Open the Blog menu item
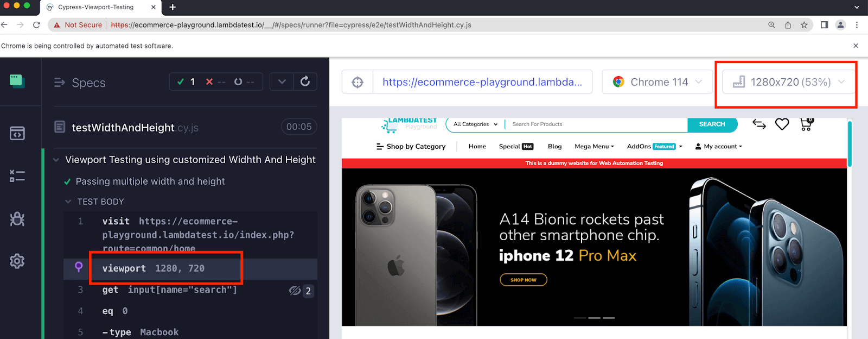Viewport: 868px width, 339px height. [554, 147]
